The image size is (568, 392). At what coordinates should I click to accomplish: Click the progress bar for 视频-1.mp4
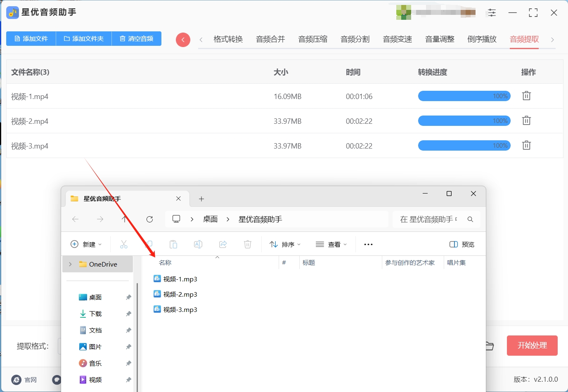(464, 96)
